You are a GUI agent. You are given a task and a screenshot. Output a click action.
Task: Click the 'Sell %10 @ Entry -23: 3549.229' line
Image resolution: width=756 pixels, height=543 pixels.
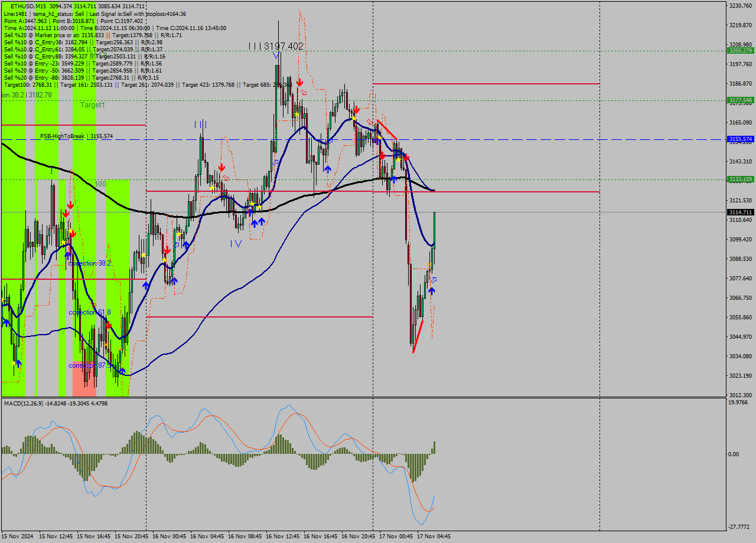click(x=83, y=63)
